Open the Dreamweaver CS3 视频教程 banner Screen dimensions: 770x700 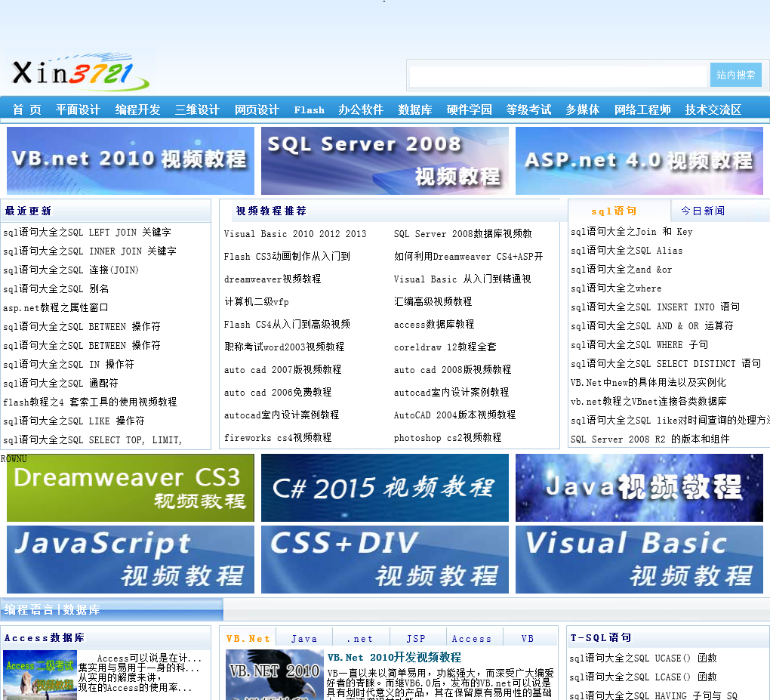coord(131,487)
